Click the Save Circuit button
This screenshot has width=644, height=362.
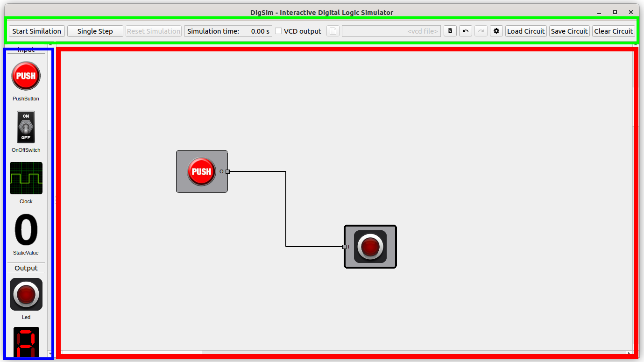coord(569,31)
